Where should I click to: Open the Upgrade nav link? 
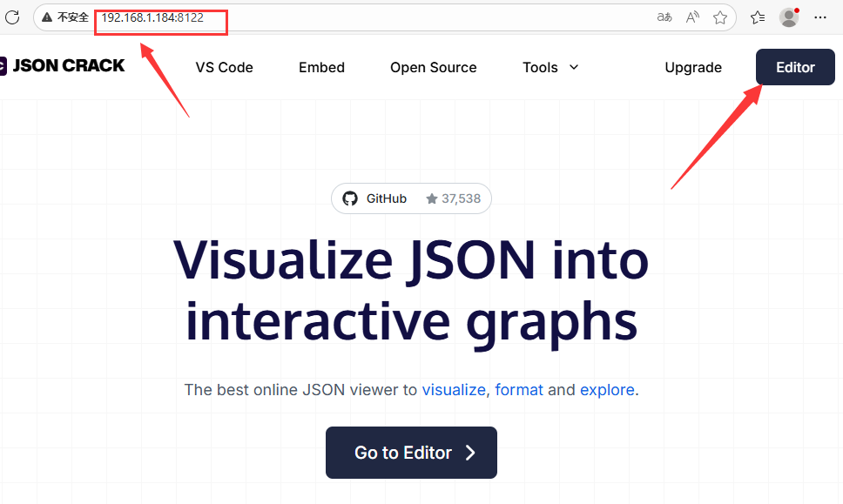click(693, 68)
